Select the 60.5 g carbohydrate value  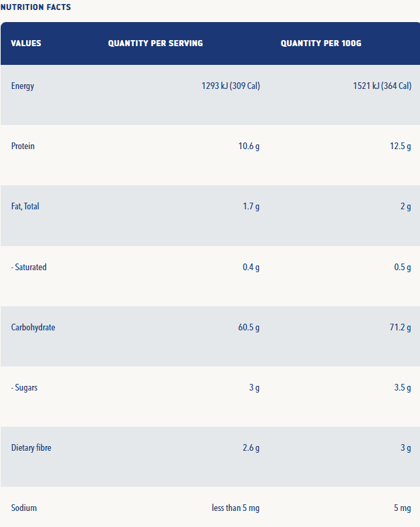coord(249,328)
